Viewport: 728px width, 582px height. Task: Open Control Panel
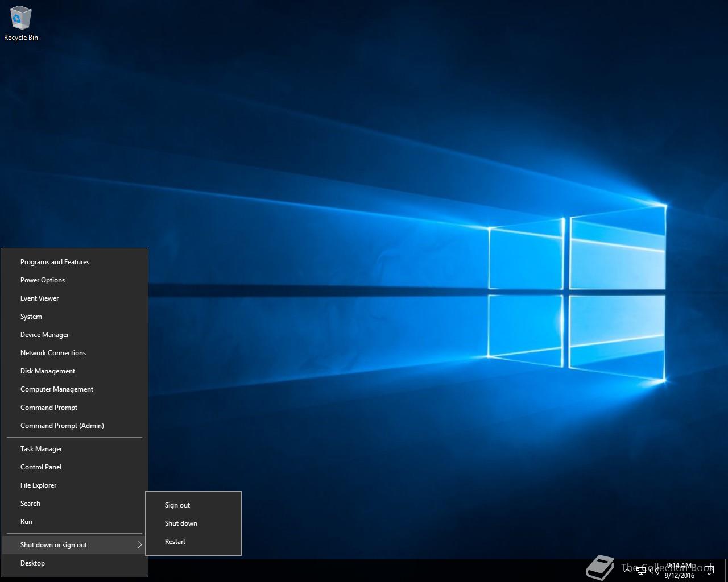[41, 467]
